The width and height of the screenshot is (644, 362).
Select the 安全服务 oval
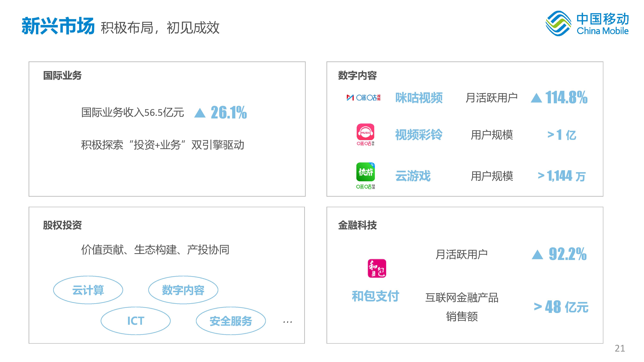tap(231, 321)
